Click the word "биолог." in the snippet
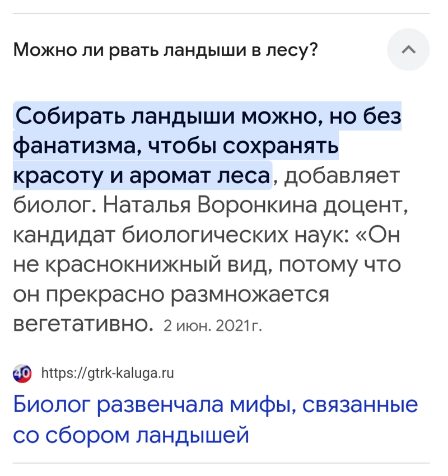The image size is (448, 476). point(55,205)
